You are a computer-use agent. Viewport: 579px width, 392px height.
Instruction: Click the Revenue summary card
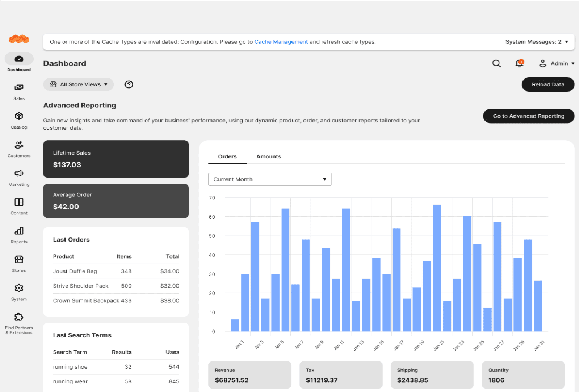point(250,375)
